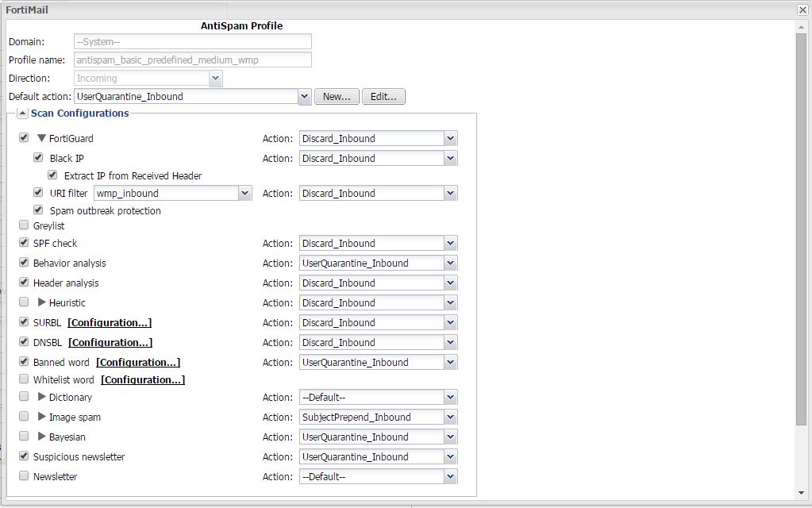Toggle the URI filter checkbox
The image size is (812, 508).
[x=38, y=193]
